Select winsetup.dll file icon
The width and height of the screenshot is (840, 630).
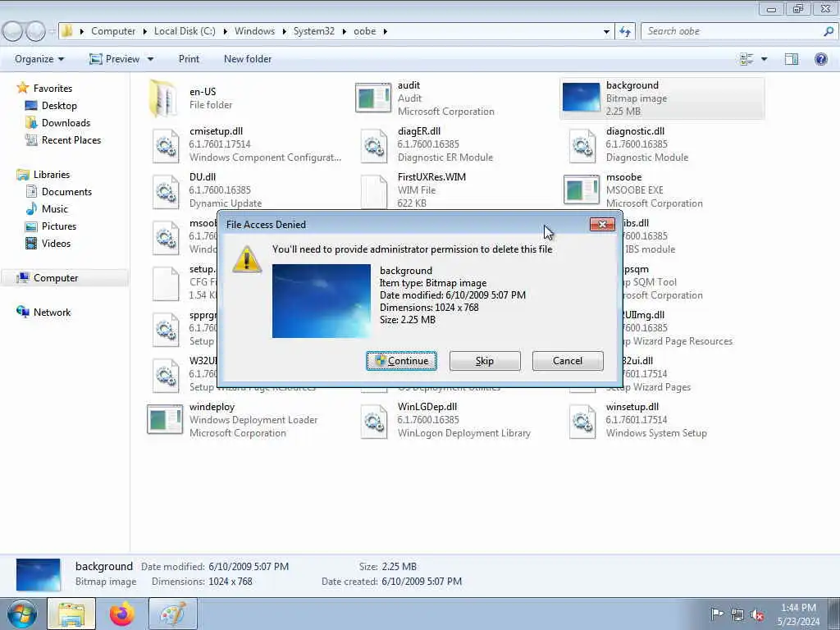coord(582,422)
